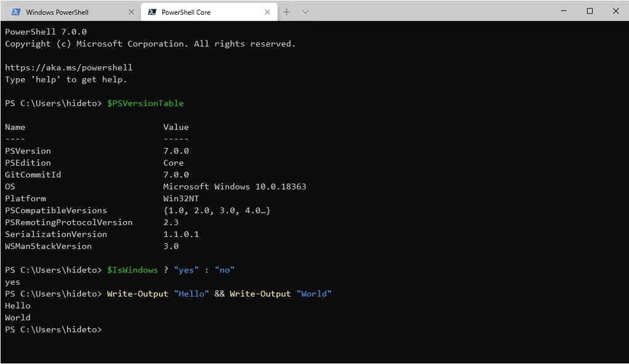The image size is (629, 364).
Task: Click the close icon in the title bar
Action: 615,11
